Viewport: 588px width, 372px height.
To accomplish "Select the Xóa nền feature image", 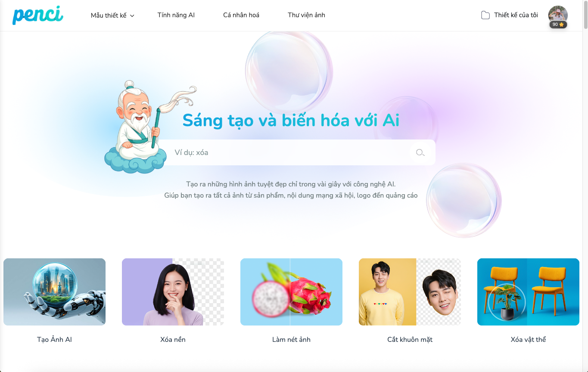I will point(173,292).
